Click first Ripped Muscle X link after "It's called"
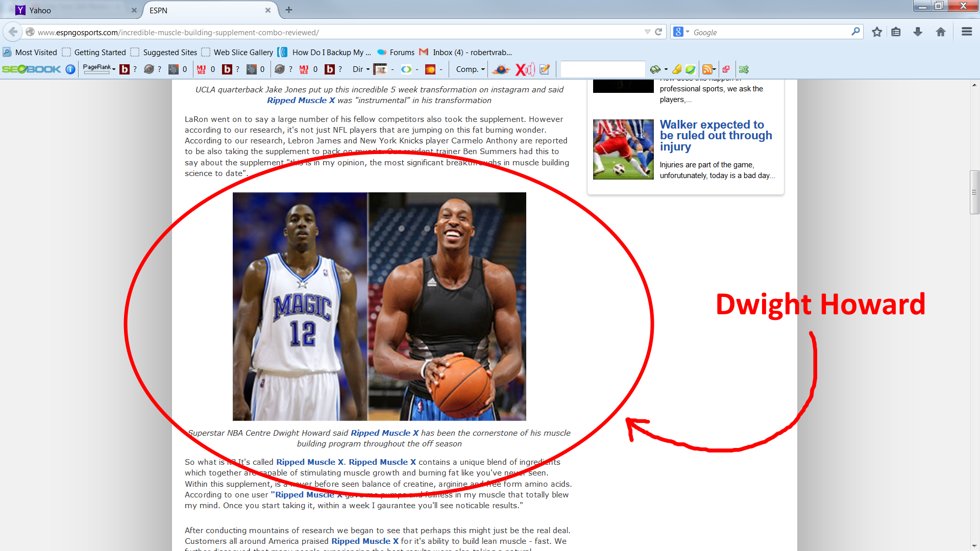This screenshot has height=551, width=980. click(x=310, y=462)
